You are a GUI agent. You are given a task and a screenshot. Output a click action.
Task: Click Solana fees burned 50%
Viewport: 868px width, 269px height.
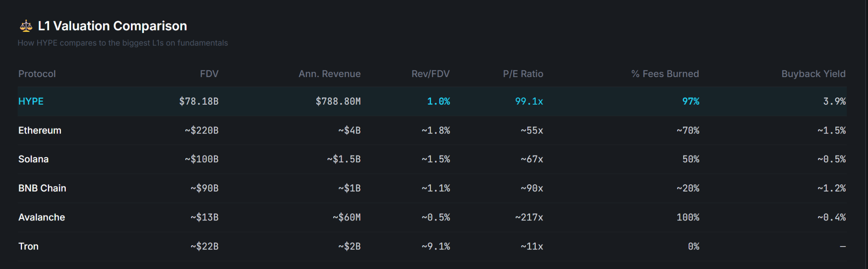pos(691,159)
